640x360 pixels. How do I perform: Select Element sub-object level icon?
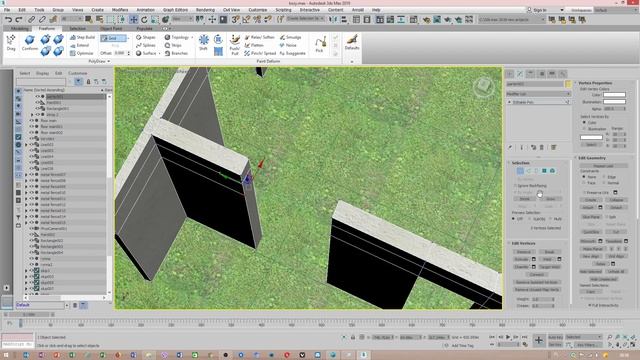pyautogui.click(x=552, y=171)
